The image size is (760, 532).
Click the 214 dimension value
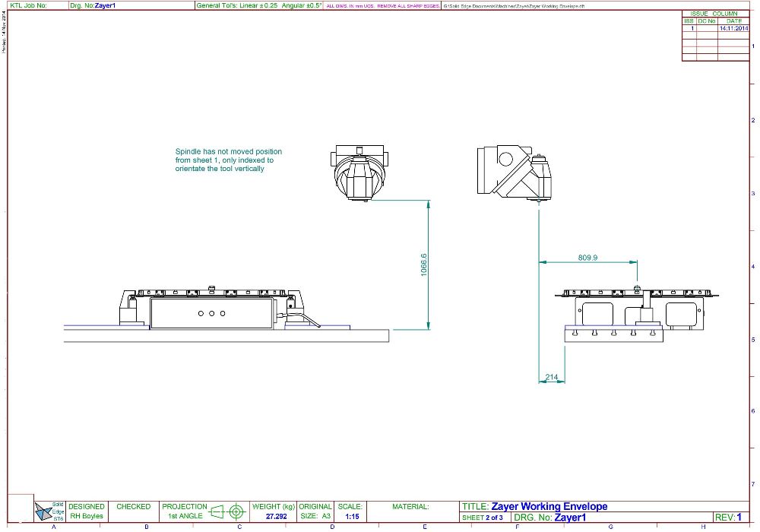coord(551,377)
